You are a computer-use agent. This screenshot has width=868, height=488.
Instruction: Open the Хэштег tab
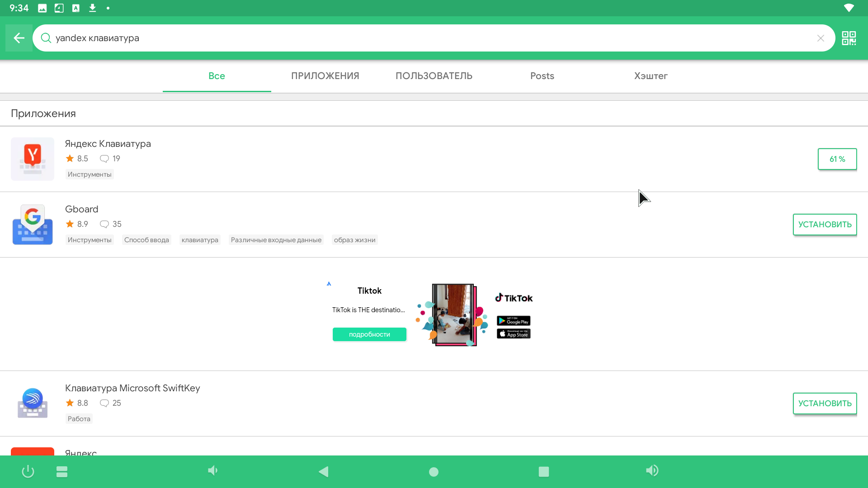tap(651, 76)
